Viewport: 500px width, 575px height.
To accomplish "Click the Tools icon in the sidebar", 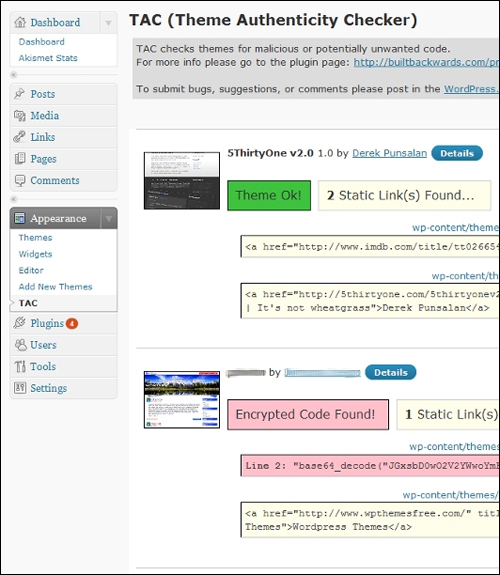I will pyautogui.click(x=20, y=366).
